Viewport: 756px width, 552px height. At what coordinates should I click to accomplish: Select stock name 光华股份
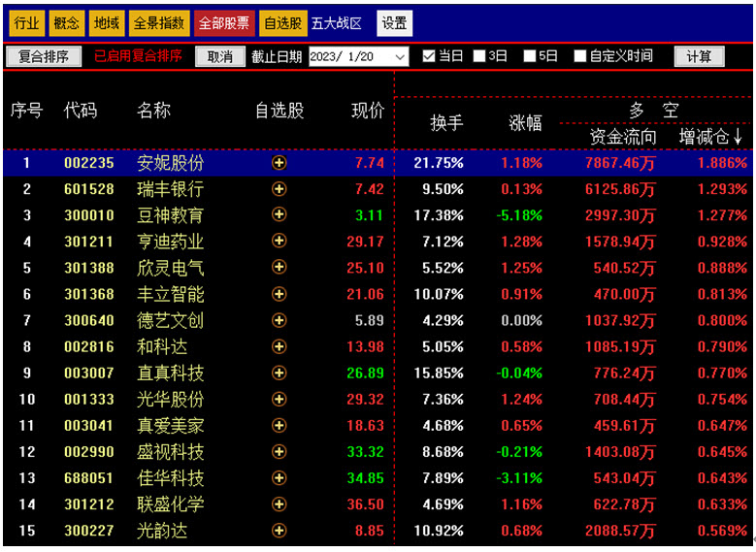pos(171,399)
